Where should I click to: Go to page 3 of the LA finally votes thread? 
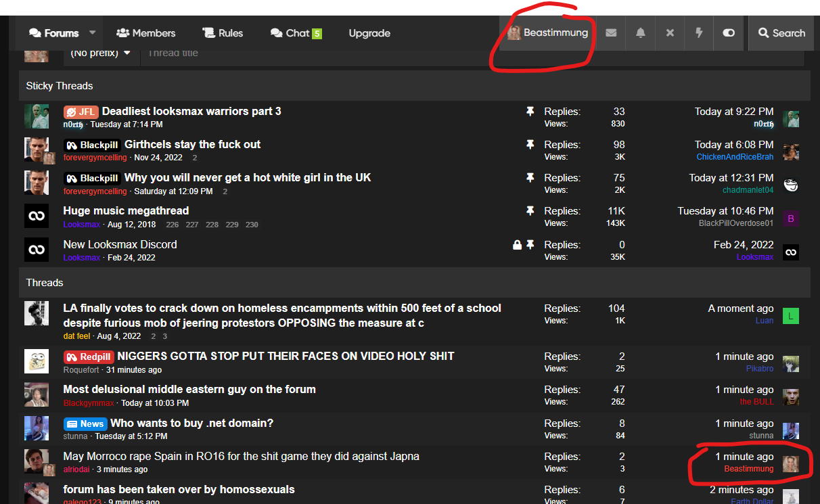[164, 336]
